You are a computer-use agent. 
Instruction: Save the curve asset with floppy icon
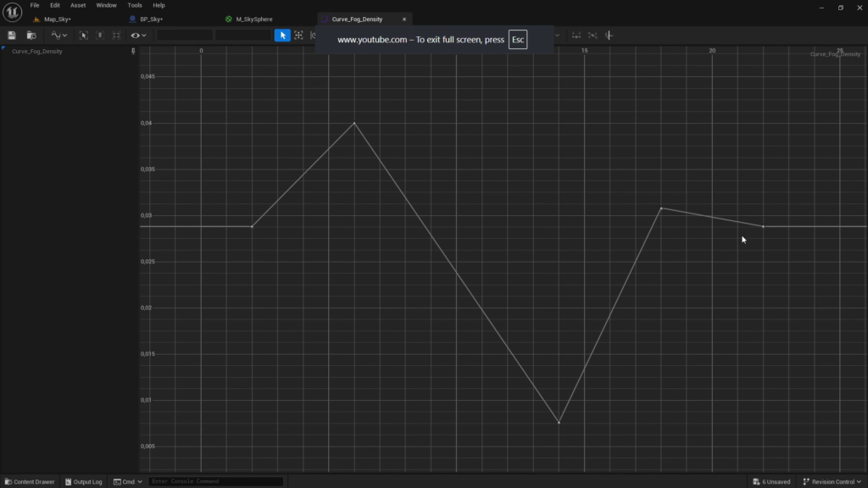12,36
